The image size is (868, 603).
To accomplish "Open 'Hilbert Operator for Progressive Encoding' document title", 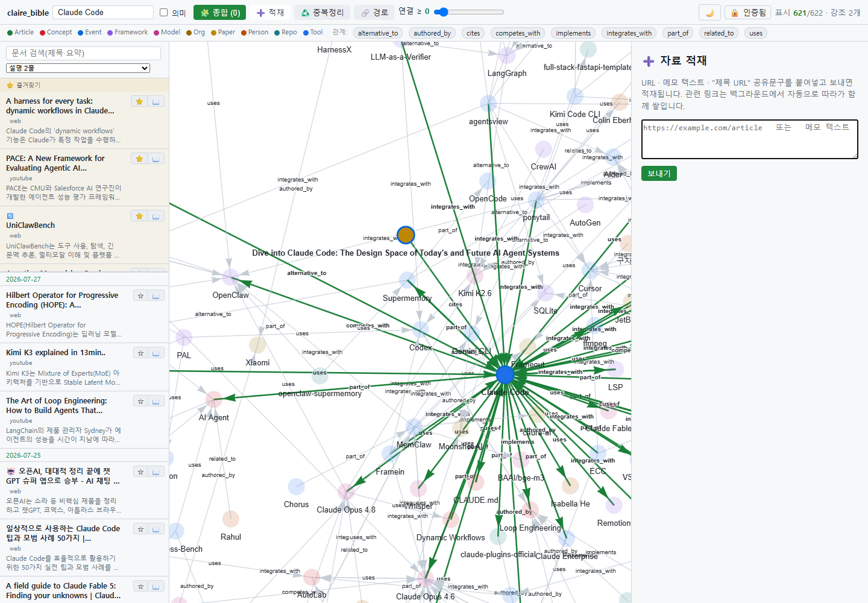I will tap(62, 300).
